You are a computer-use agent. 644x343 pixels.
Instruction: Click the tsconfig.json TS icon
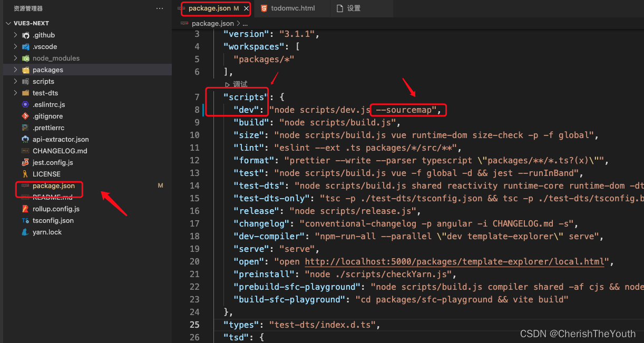coord(25,220)
